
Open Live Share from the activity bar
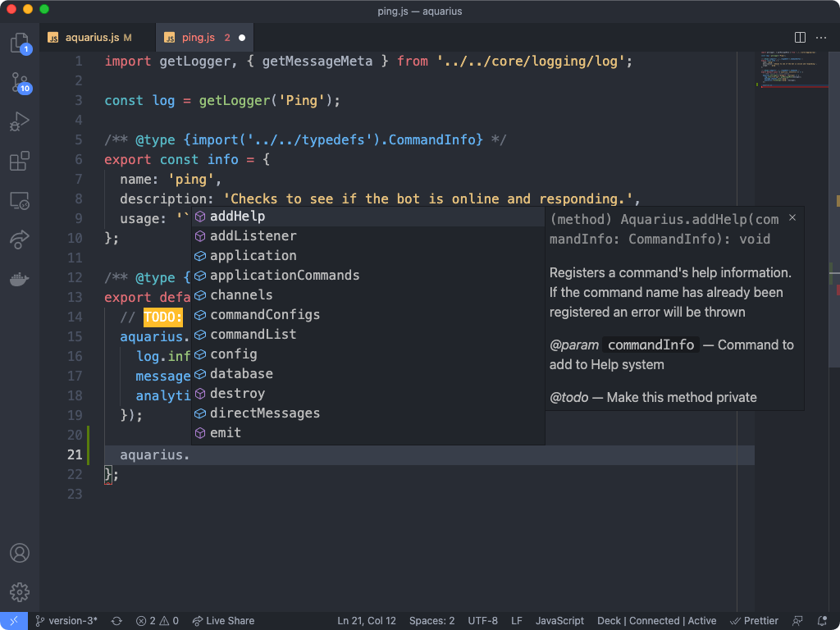click(20, 240)
